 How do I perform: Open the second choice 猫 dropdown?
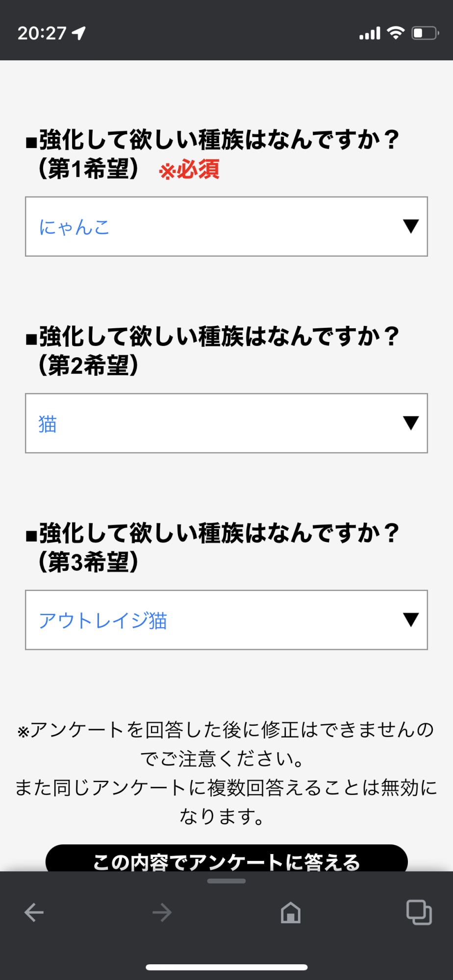[216, 423]
